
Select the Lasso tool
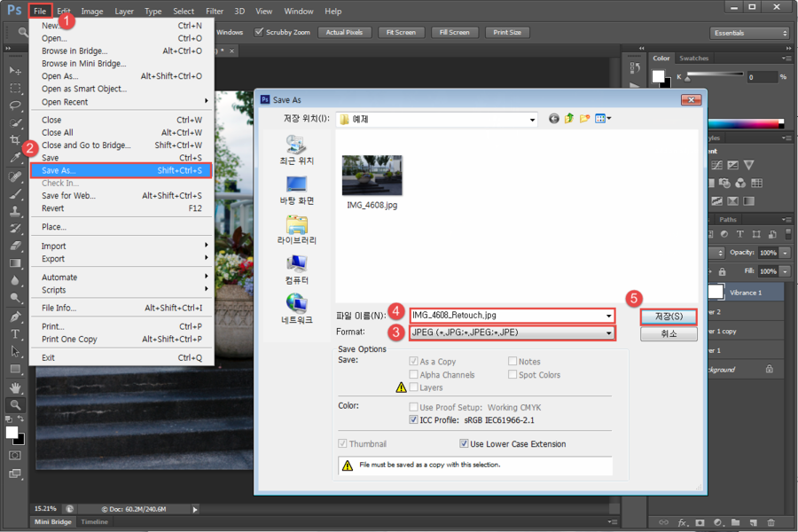pos(15,106)
